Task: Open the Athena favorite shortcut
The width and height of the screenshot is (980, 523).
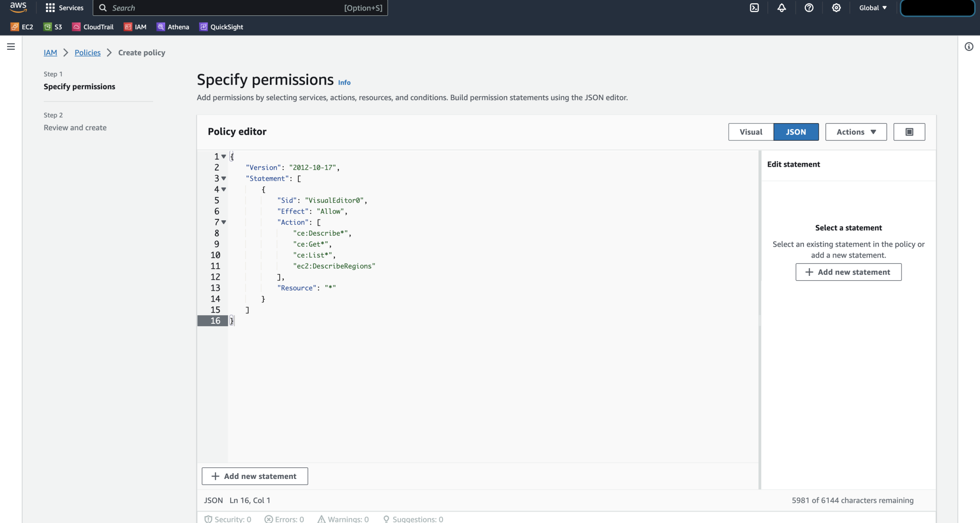Action: (161, 27)
